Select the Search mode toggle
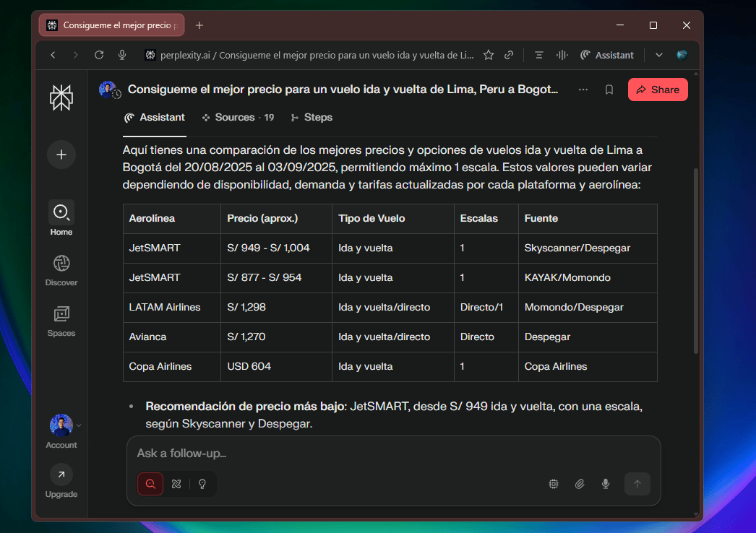The width and height of the screenshot is (756, 533). point(150,484)
